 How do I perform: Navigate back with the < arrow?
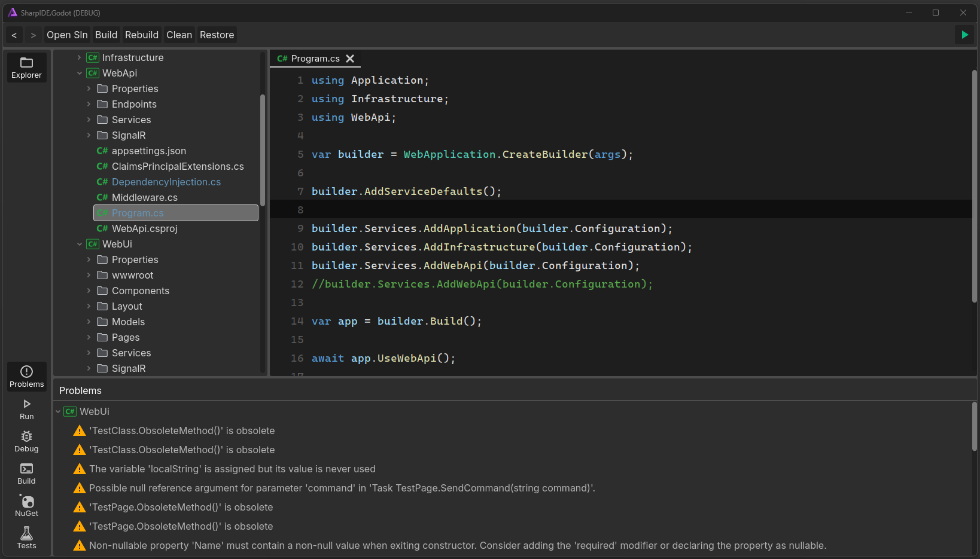tap(14, 35)
